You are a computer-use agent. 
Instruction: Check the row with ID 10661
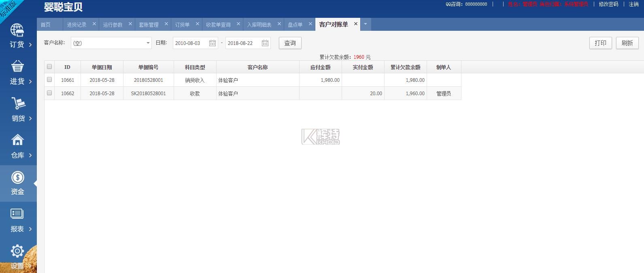49,80
